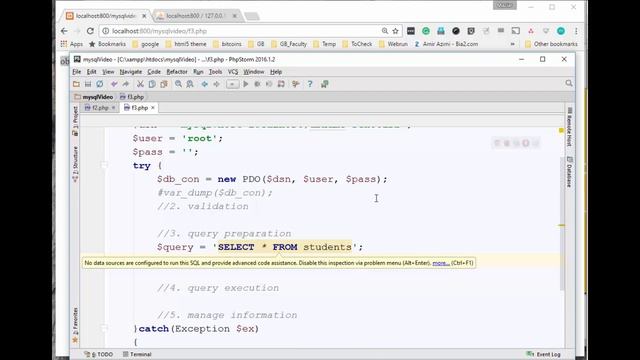Click the Open folder icon in PhpStorm toolbar
The image size is (640, 360).
[x=76, y=84]
